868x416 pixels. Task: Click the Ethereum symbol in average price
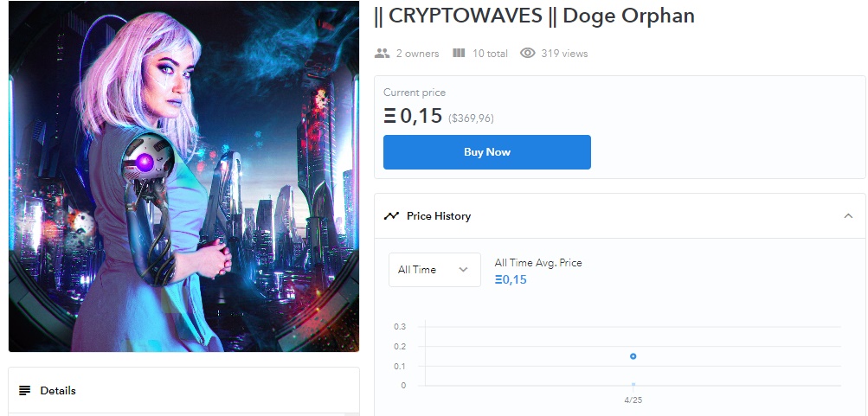pos(498,279)
